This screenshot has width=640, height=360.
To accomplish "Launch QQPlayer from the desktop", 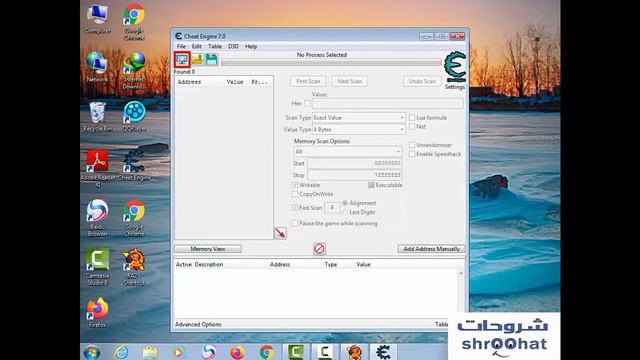I will (x=134, y=117).
